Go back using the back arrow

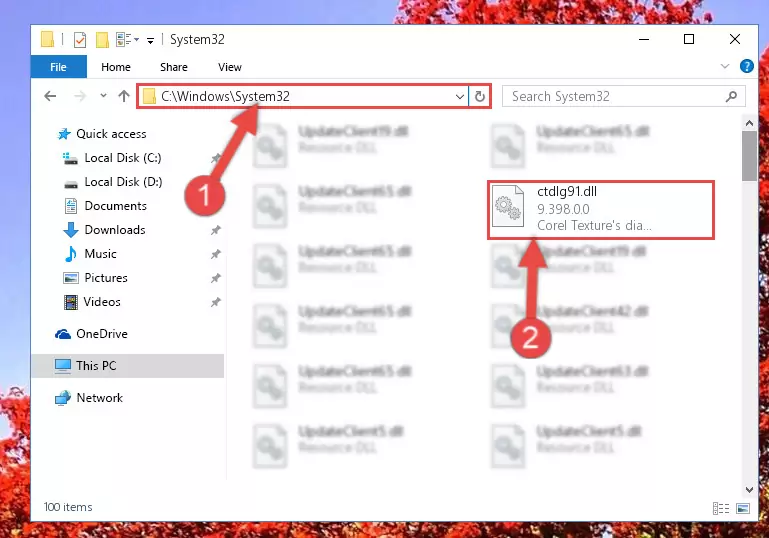click(x=50, y=96)
